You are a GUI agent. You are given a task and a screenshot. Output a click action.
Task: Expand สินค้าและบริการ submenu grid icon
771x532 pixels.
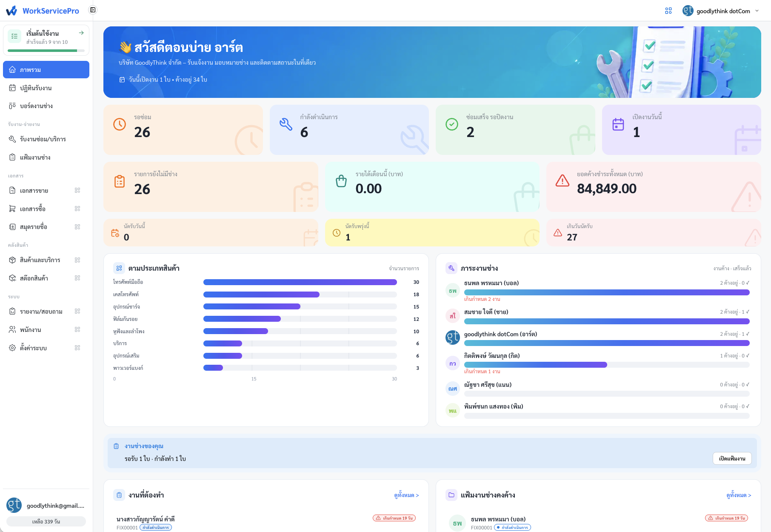coord(77,260)
